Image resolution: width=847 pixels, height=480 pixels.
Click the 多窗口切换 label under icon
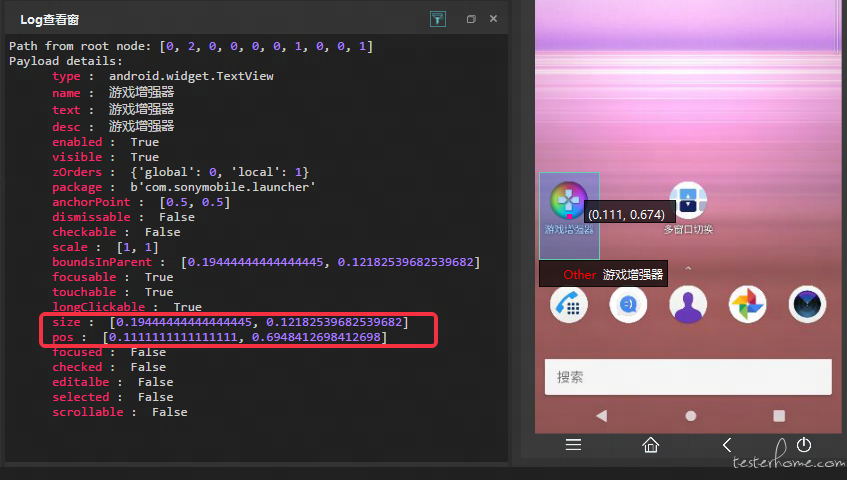point(688,229)
